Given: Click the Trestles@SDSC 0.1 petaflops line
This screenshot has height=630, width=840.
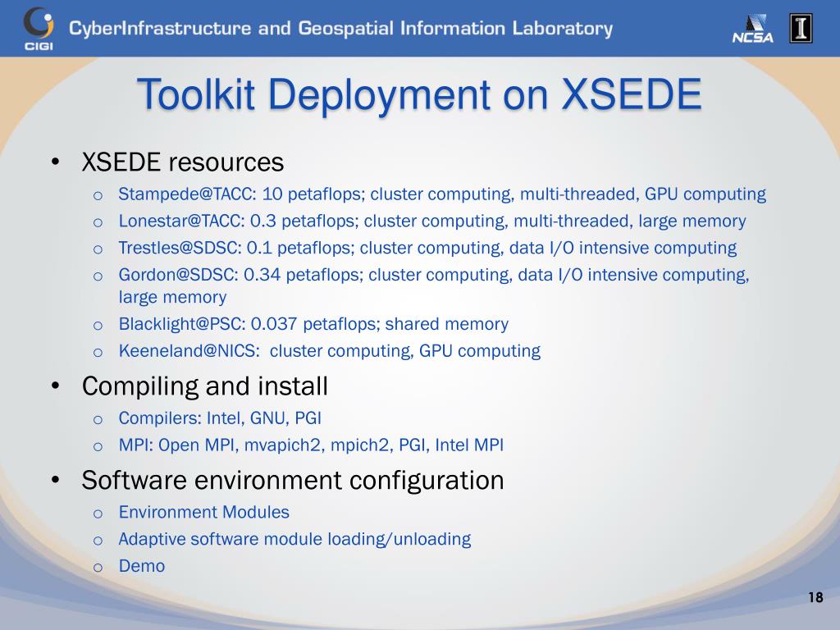Looking at the screenshot, I should [427, 248].
